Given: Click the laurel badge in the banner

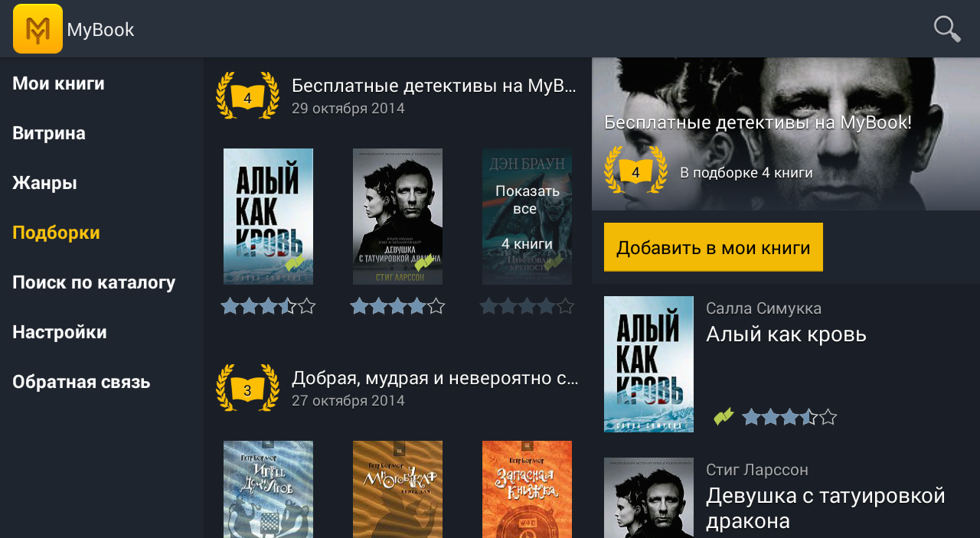Looking at the screenshot, I should pos(635,170).
